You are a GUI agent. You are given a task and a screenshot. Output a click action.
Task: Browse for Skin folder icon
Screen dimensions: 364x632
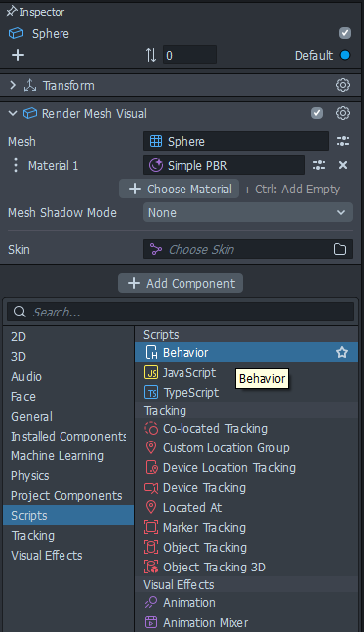click(340, 249)
